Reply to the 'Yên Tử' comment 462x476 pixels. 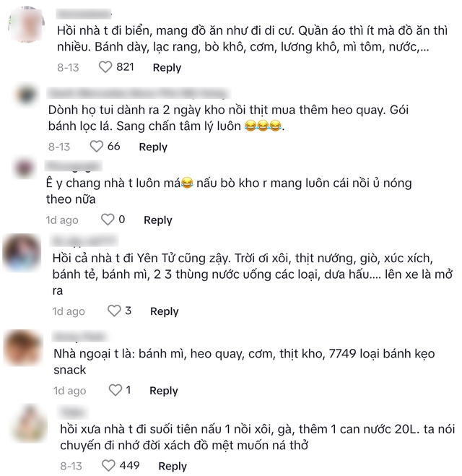[x=165, y=311]
